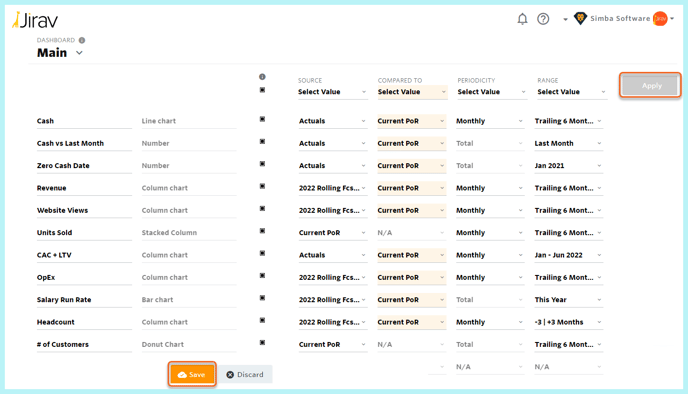Toggle the checkbox for the Revenue row
The image size is (688, 394).
pyautogui.click(x=262, y=186)
